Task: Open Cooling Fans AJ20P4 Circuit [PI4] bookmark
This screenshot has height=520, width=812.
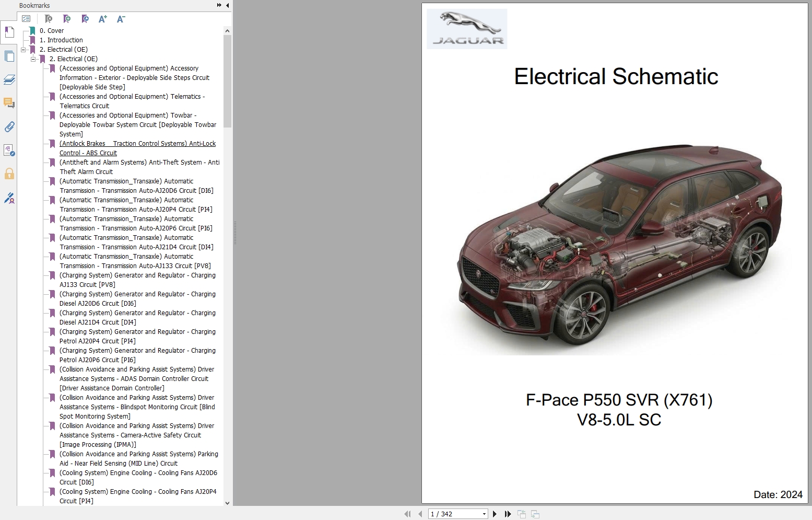Action: point(138,496)
